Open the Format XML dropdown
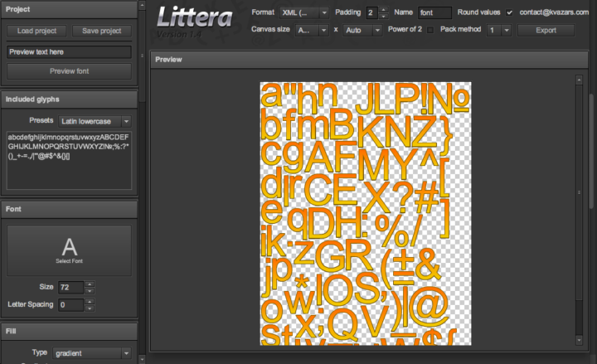Image resolution: width=597 pixels, height=364 pixels. 304,13
